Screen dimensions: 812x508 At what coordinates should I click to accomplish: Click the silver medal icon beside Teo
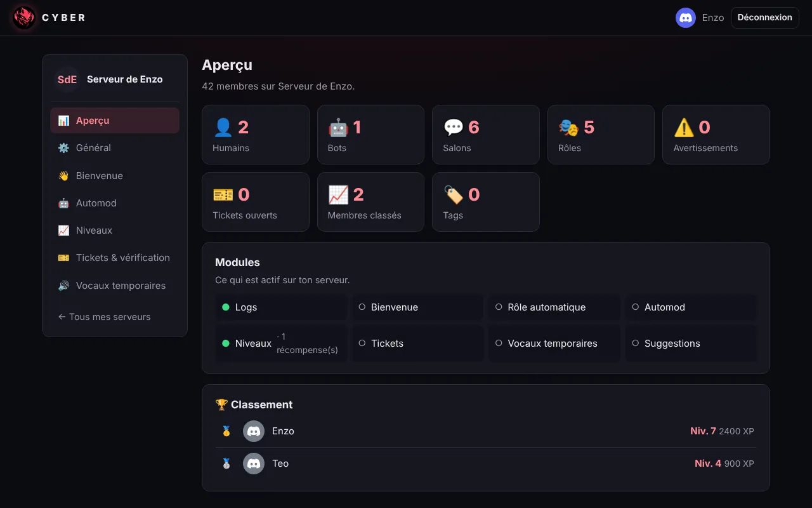point(226,464)
